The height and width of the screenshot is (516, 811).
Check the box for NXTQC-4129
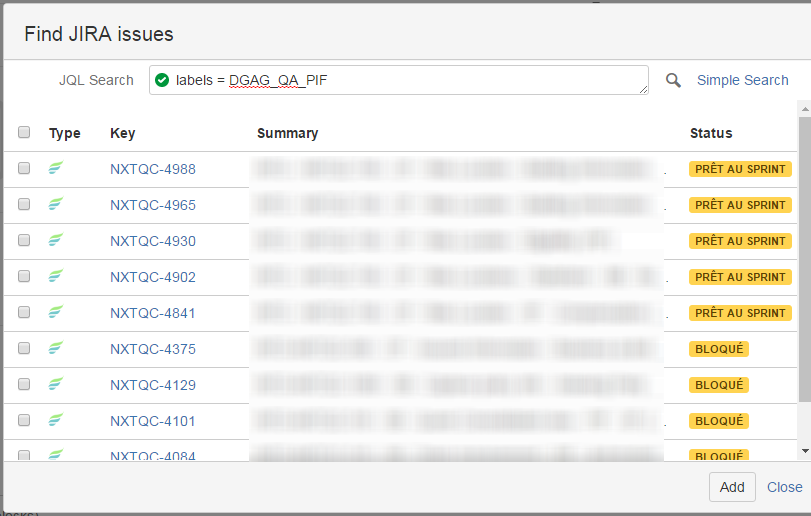(24, 384)
